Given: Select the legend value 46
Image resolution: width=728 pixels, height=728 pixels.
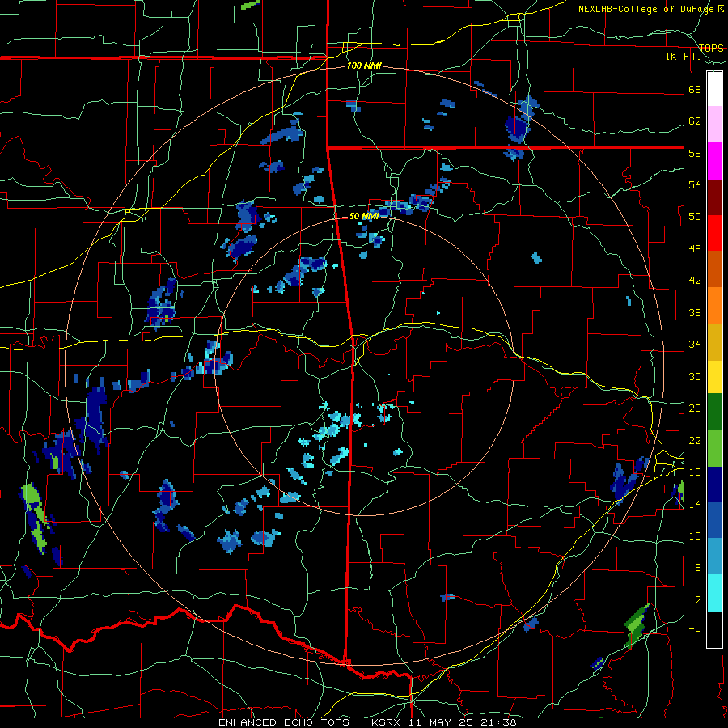Looking at the screenshot, I should 695,248.
